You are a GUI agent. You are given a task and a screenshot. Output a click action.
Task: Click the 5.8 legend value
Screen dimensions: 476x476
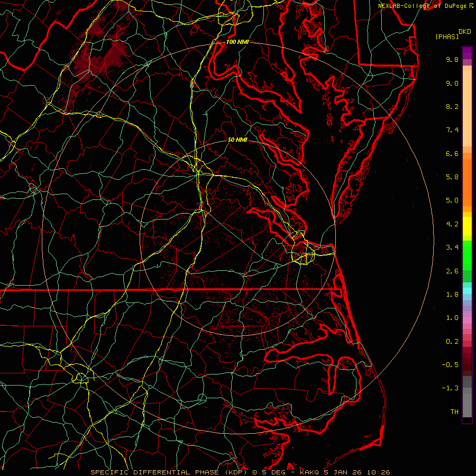(452, 177)
